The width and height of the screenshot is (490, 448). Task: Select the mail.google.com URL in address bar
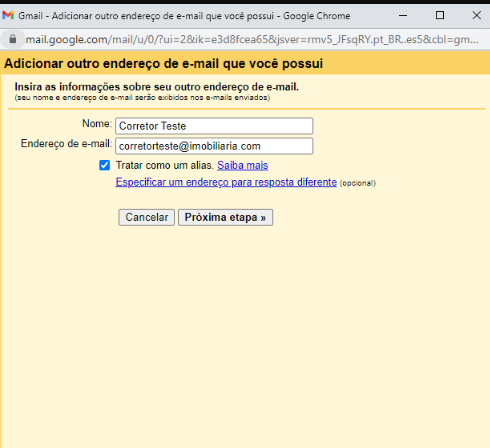click(x=252, y=39)
